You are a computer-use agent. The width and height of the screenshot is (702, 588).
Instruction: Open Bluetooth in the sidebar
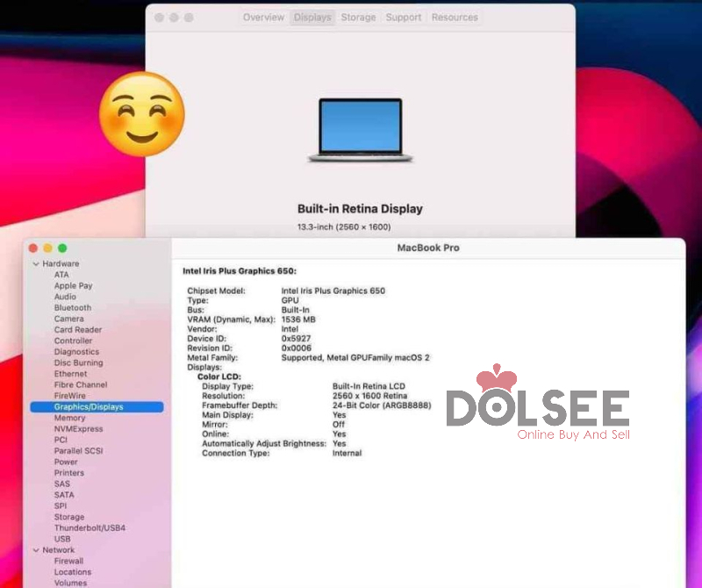[73, 308]
